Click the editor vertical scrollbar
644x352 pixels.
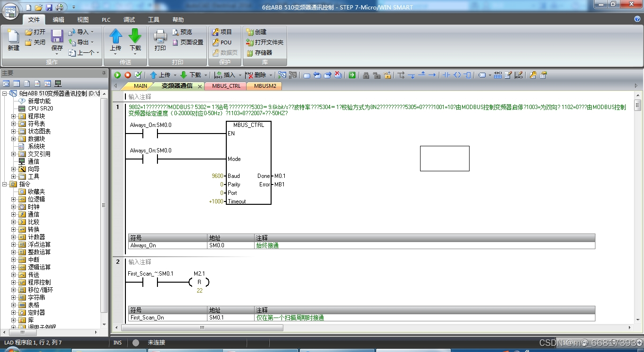638,208
